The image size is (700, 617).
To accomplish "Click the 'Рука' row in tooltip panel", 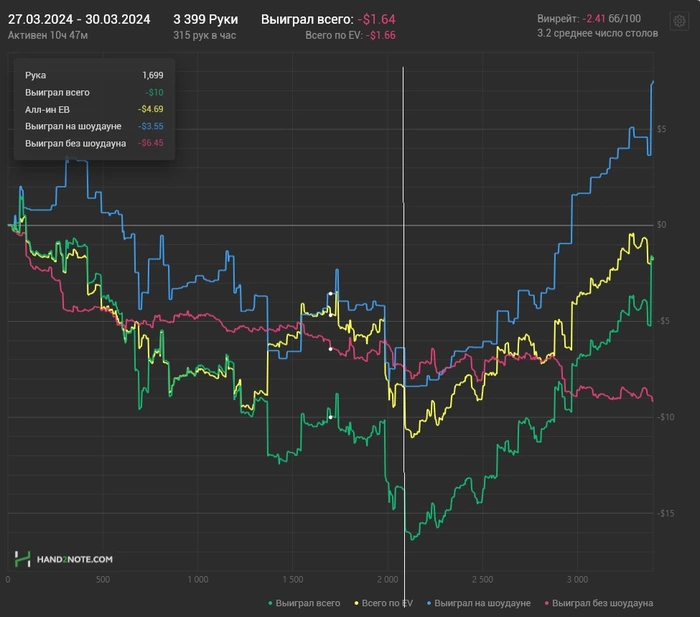I will point(94,74).
